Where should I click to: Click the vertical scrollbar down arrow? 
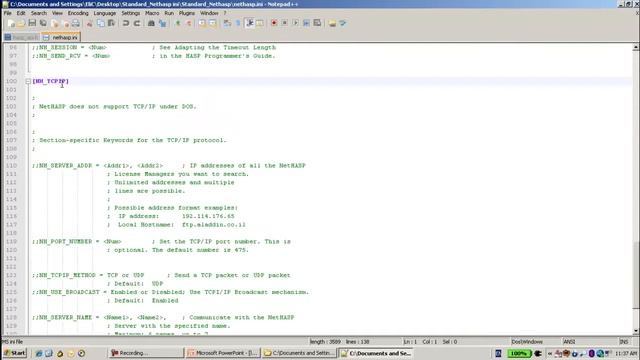click(636, 331)
